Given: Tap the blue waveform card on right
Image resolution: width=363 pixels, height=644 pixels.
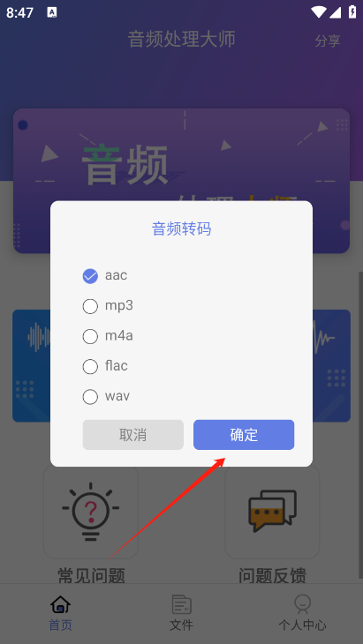Looking at the screenshot, I should (x=331, y=365).
